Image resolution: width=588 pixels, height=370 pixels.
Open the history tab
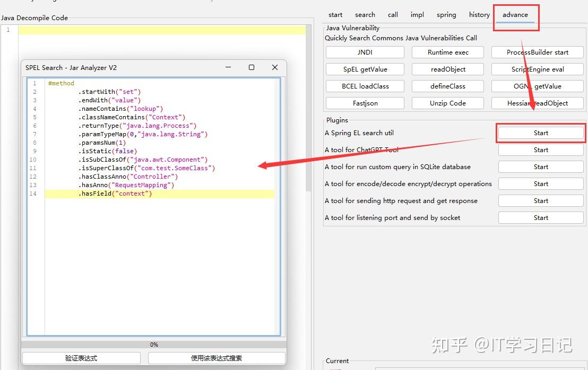click(x=479, y=15)
